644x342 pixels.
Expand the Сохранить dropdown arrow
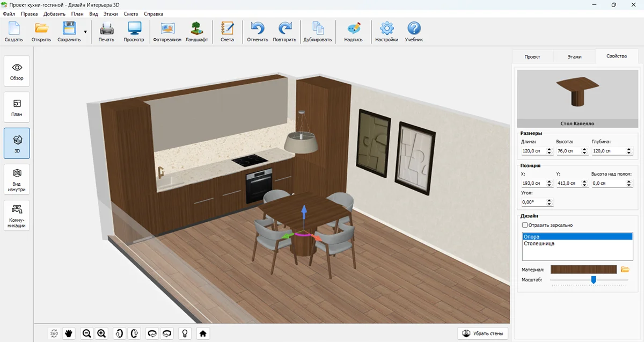tap(85, 32)
